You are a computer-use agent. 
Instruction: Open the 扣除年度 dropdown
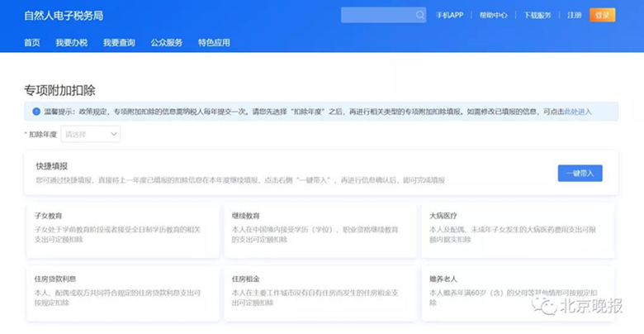pos(91,134)
